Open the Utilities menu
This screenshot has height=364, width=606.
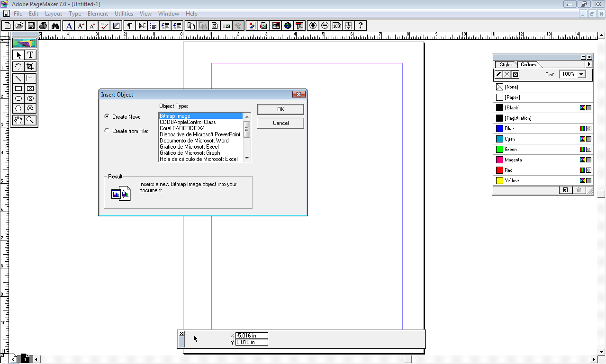pos(124,14)
